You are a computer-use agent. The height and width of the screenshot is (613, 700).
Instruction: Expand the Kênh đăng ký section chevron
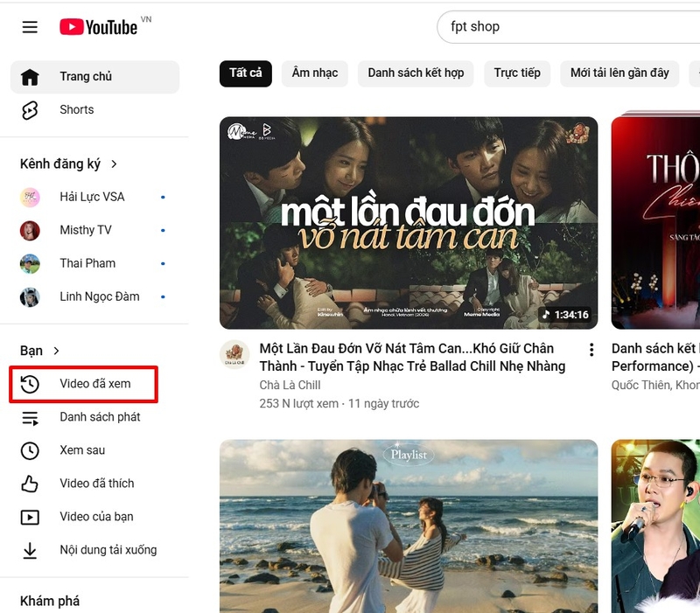point(114,164)
